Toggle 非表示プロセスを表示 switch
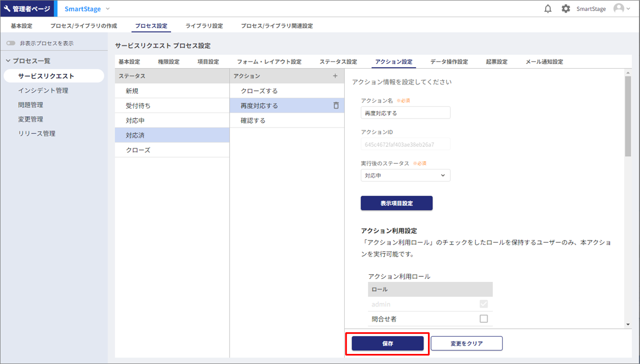The image size is (640, 364). click(11, 43)
